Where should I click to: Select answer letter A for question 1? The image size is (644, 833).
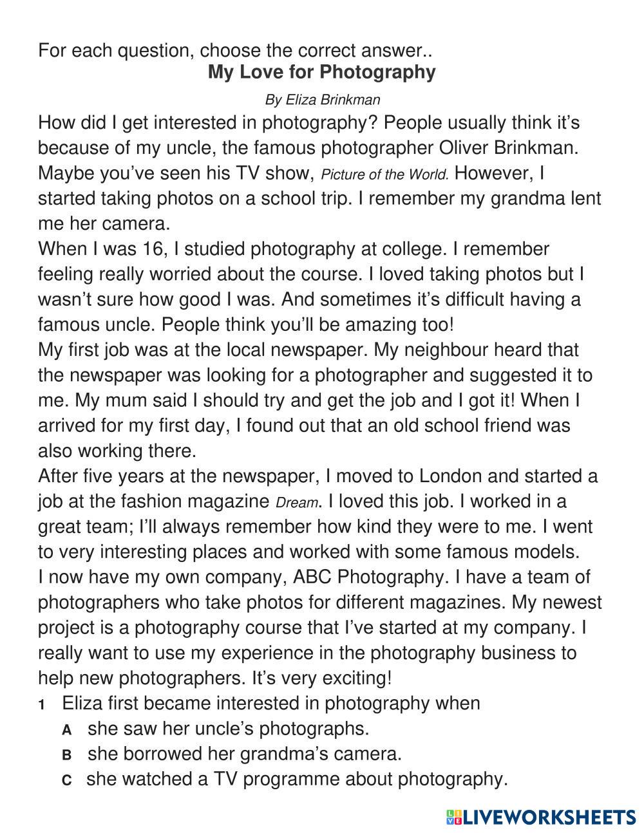pos(66,730)
